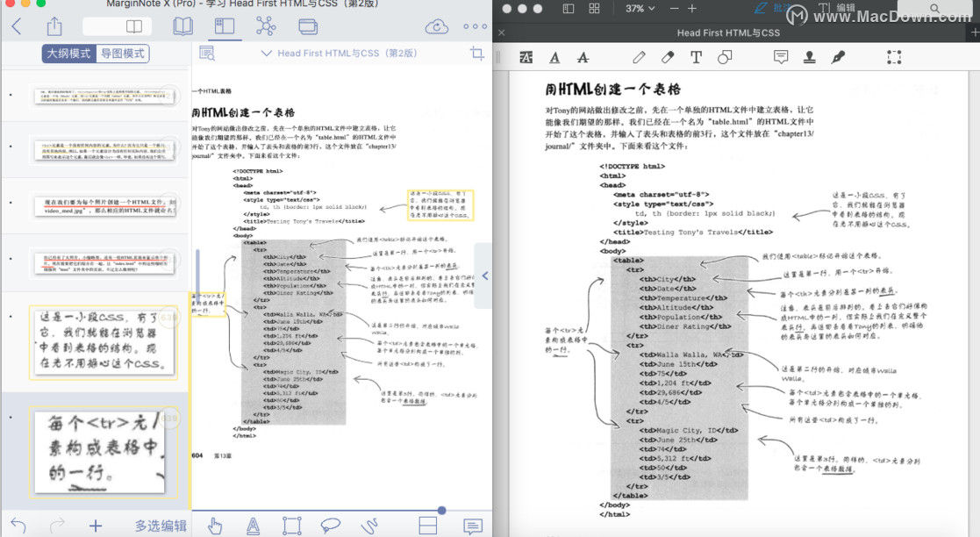Close the Head First HTML与CSS document tab
The height and width of the screenshot is (537, 980).
click(501, 32)
